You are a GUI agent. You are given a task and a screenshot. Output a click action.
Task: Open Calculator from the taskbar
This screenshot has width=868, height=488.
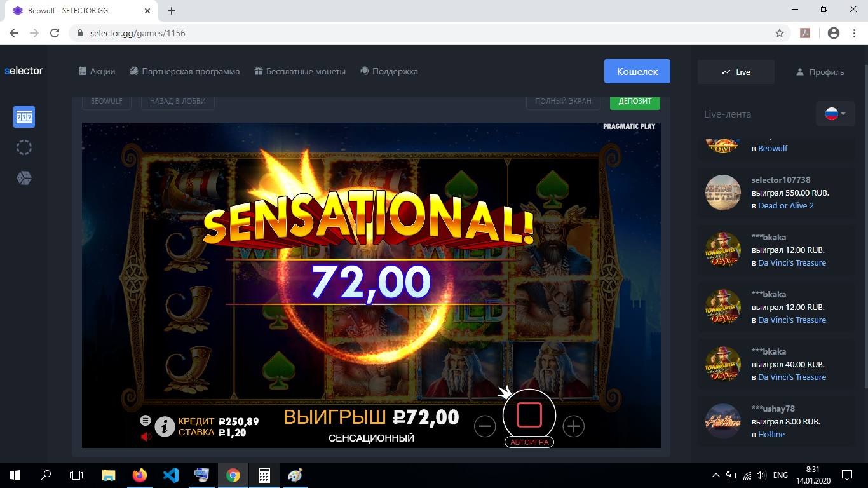[x=264, y=475]
